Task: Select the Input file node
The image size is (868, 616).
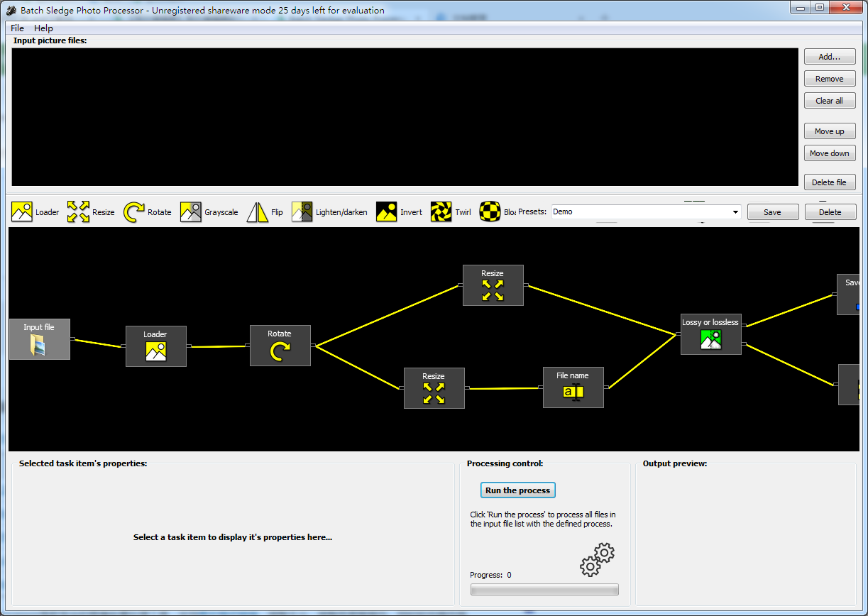Action: [x=39, y=339]
